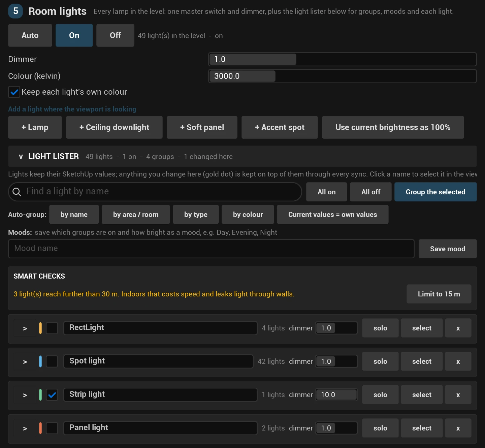Enable the RectLight group checkbox

[x=52, y=328]
